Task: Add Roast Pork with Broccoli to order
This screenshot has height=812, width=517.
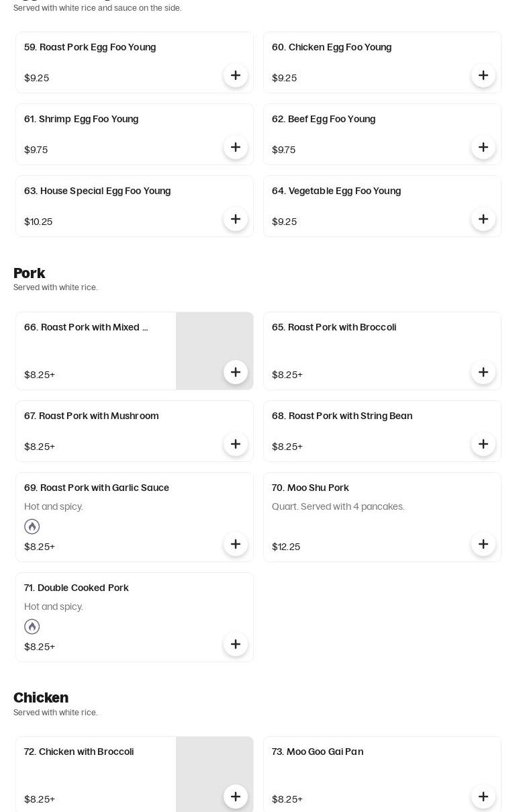Action: coord(483,372)
